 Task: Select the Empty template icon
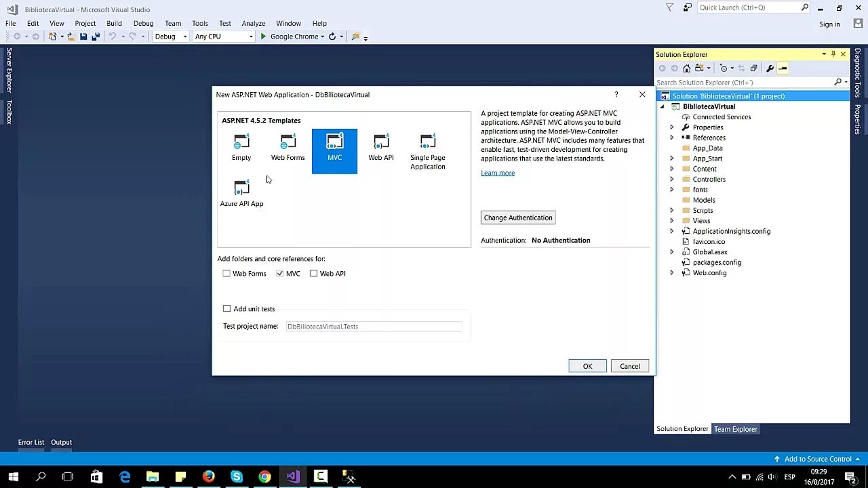241,142
